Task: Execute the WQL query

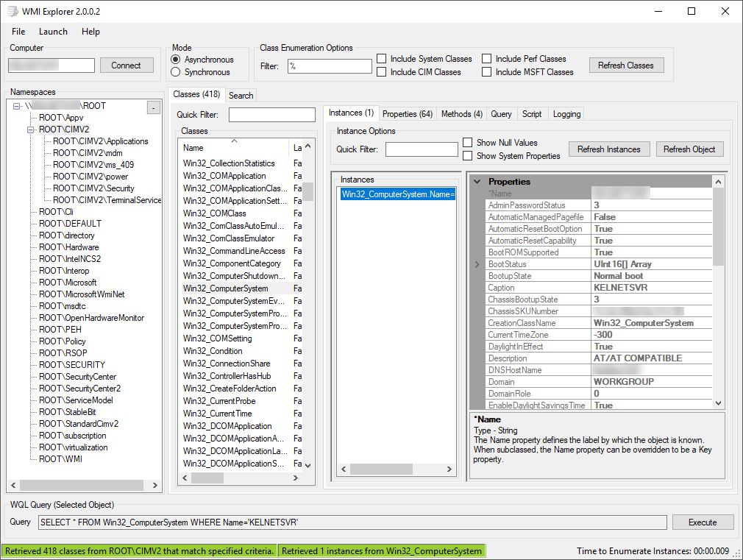Action: (x=703, y=522)
